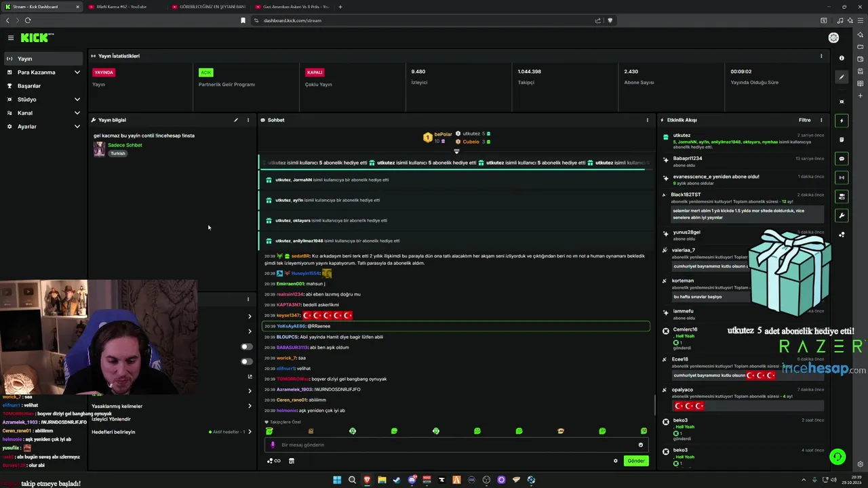The image size is (868, 488).
Task: Open Steam from the taskbar
Action: 397,480
